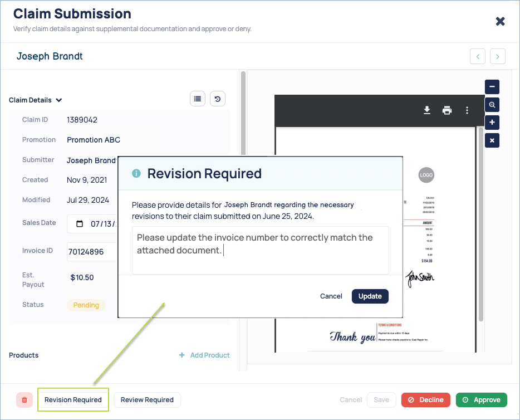Decline the claim
The height and width of the screenshot is (420, 520).
[425, 399]
